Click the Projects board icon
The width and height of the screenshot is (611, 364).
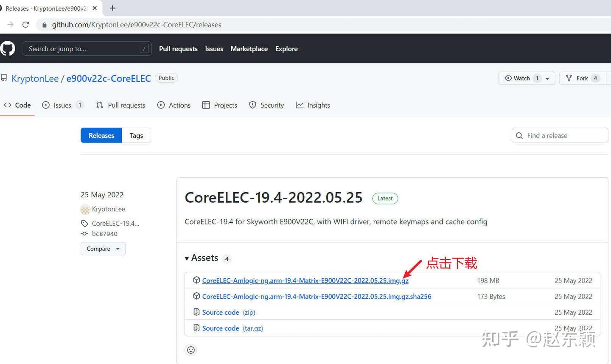coord(207,105)
